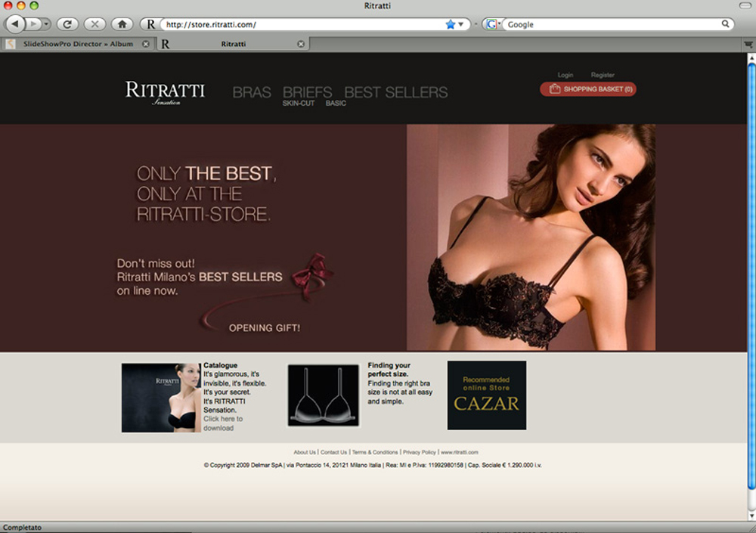The image size is (756, 533).
Task: Open the Contact Us footer link
Action: pyautogui.click(x=333, y=452)
